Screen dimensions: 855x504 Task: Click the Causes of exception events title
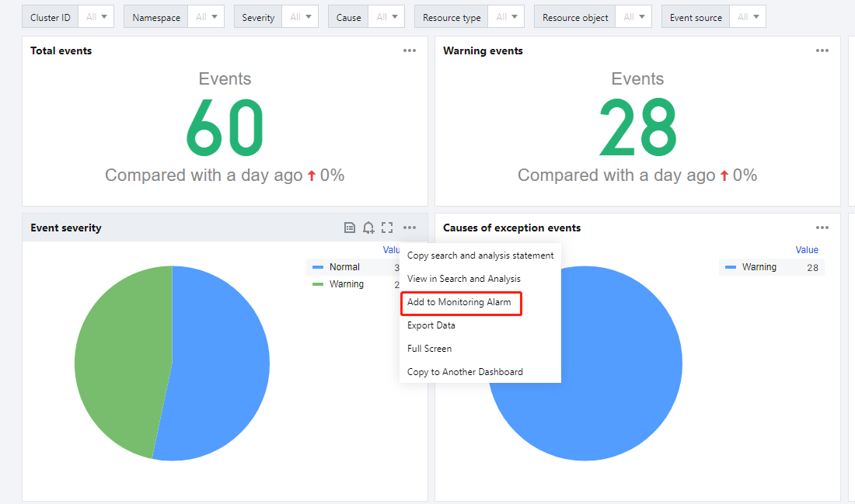(512, 228)
